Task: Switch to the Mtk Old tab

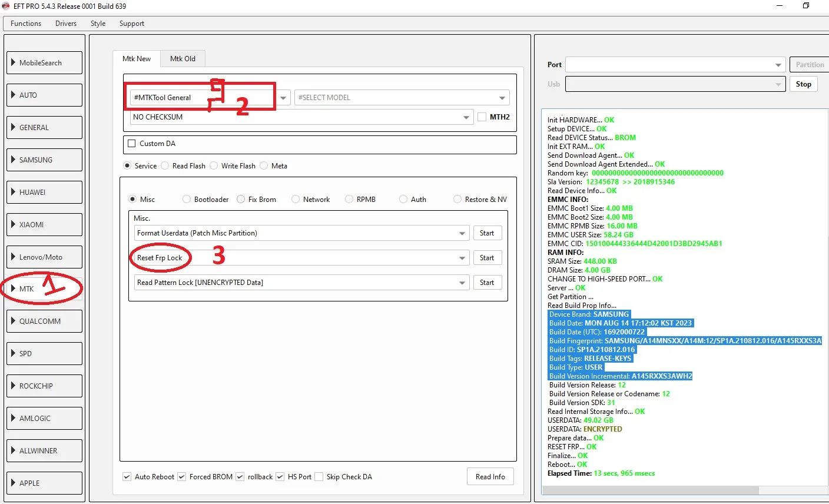Action: (x=183, y=59)
